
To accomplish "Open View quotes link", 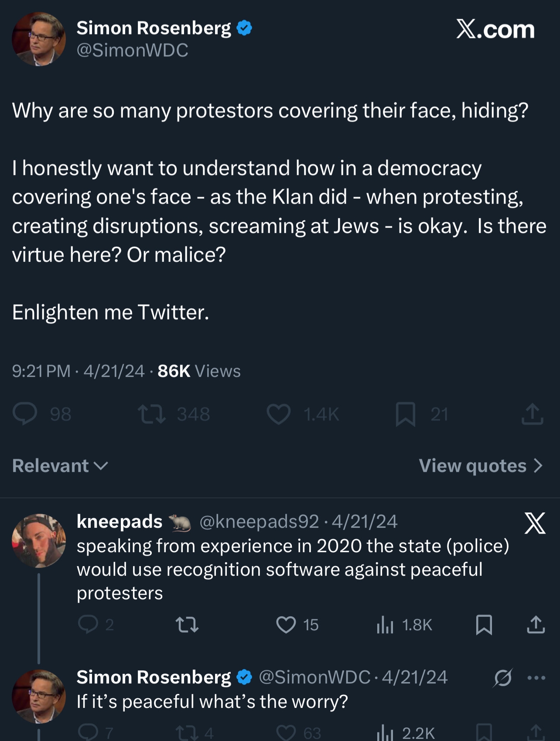I will (481, 466).
